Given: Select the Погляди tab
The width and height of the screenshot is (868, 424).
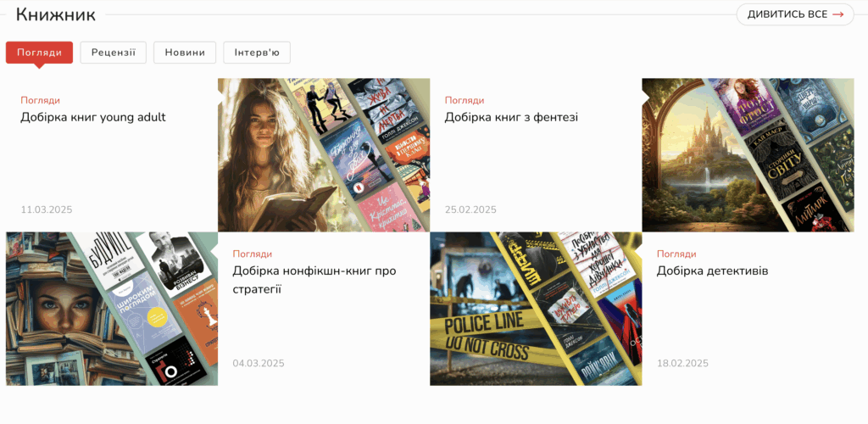Looking at the screenshot, I should coord(39,53).
